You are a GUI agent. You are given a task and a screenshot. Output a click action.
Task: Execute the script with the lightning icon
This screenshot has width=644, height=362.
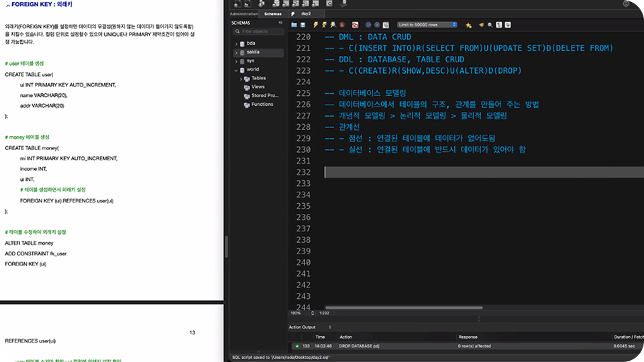pyautogui.click(x=315, y=25)
